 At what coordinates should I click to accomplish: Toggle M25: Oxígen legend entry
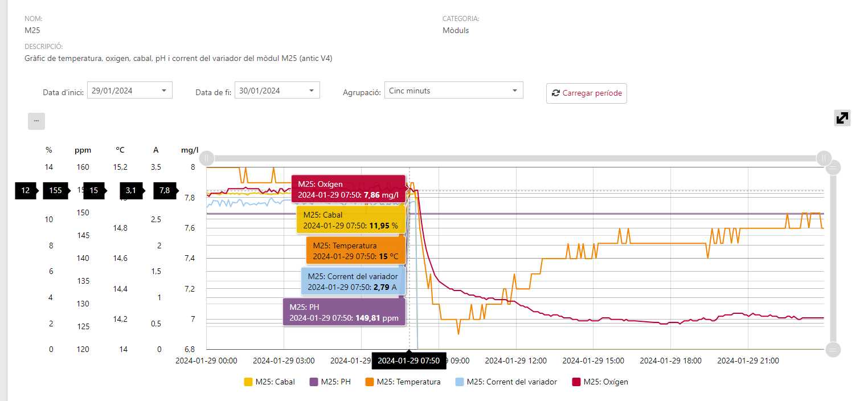pos(600,382)
